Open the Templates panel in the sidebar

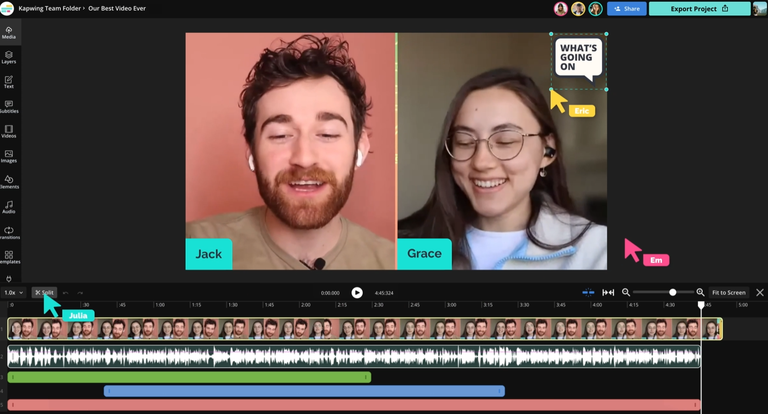coord(9,257)
